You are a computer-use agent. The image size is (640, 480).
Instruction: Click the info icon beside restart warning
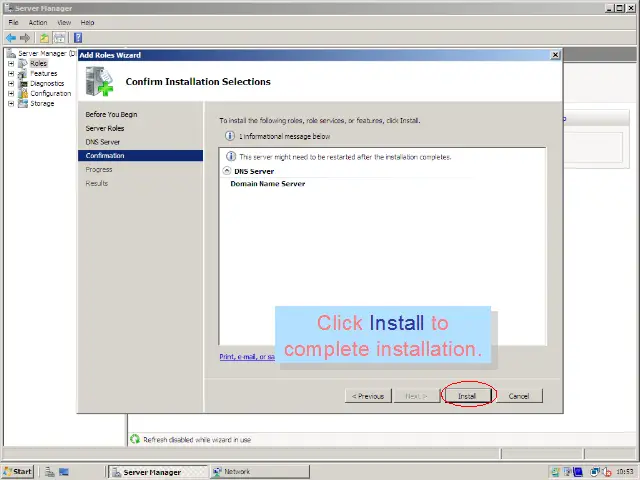(x=231, y=156)
